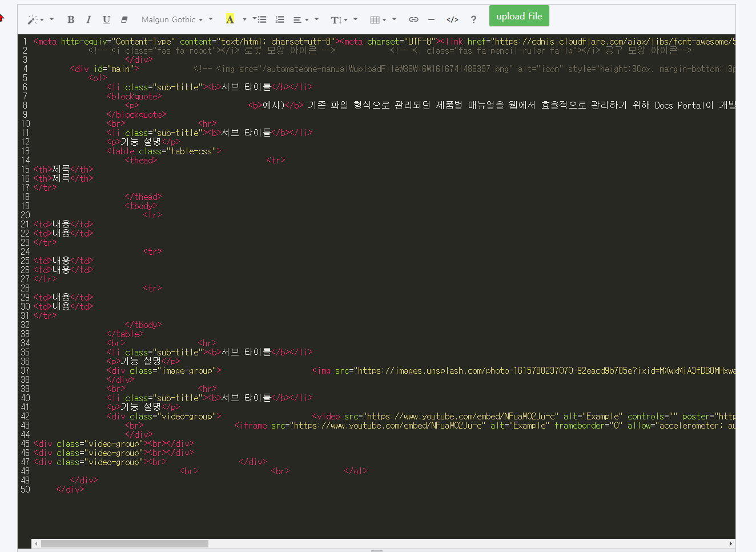The height and width of the screenshot is (552, 756).
Task: Toggle the code view button
Action: (x=452, y=19)
